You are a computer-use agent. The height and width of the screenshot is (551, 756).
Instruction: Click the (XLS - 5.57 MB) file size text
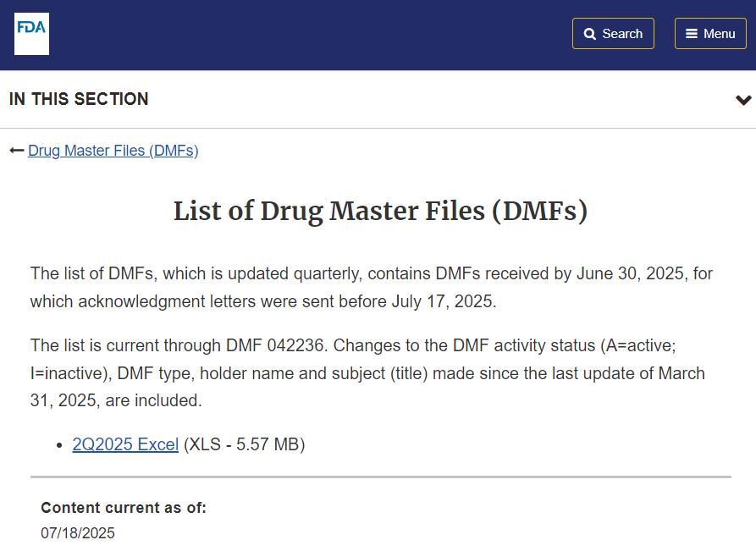tap(244, 444)
